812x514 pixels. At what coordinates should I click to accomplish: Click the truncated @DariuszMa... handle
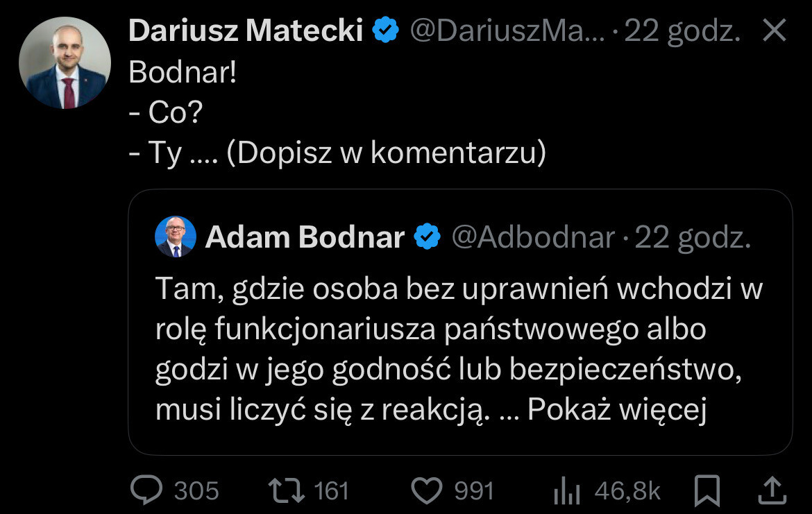point(508,31)
